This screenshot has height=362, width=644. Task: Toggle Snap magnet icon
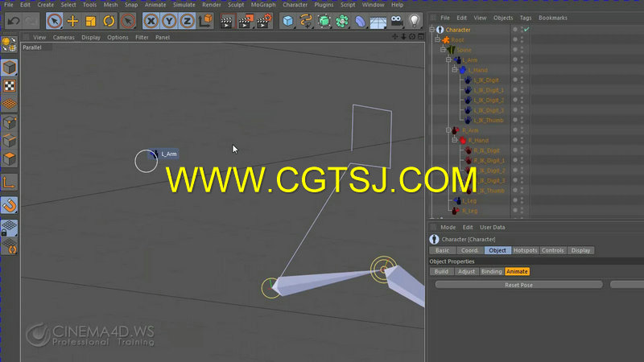(x=9, y=205)
